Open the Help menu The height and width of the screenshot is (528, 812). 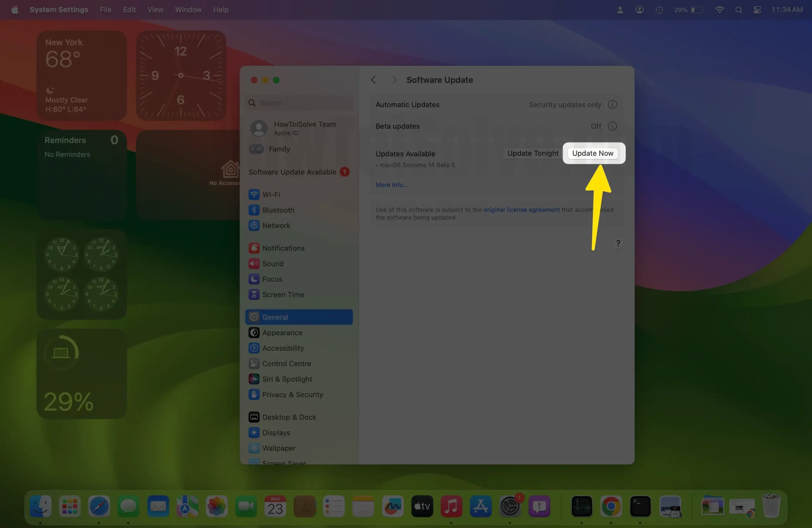[221, 10]
